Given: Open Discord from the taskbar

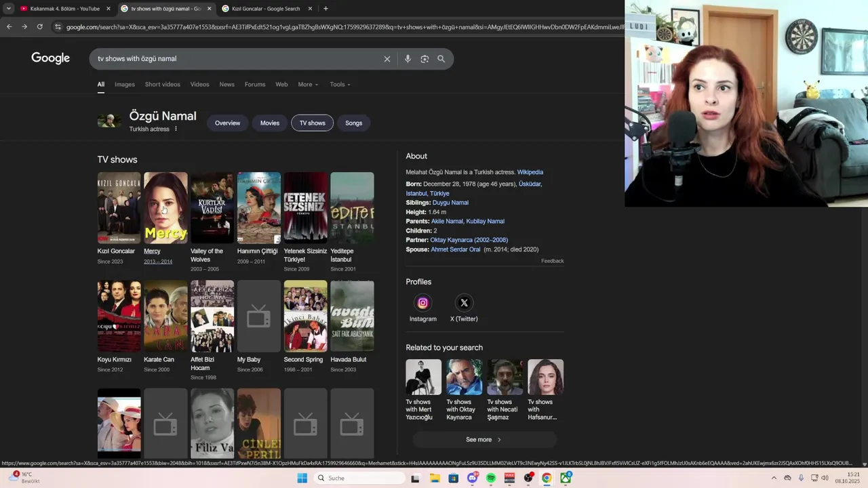Looking at the screenshot, I should pos(472,478).
